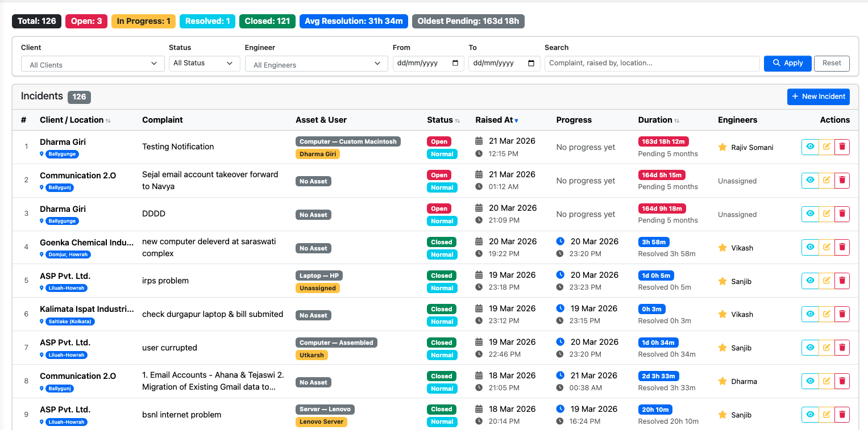Screen dimensions: 868x430
Task: Click the In Progress: 1 badge
Action: tap(143, 21)
